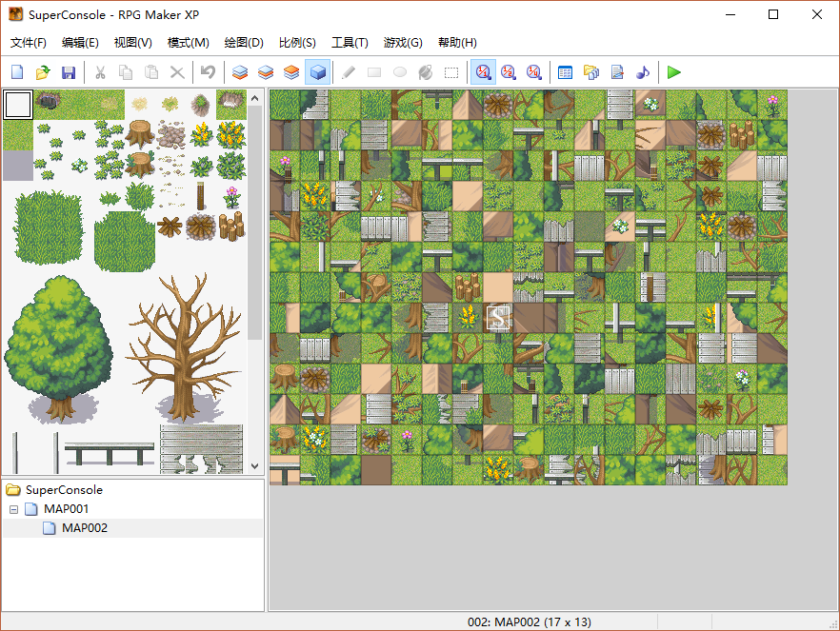Open the Resource Manager icon
This screenshot has width=840, height=631.
pyautogui.click(x=591, y=72)
